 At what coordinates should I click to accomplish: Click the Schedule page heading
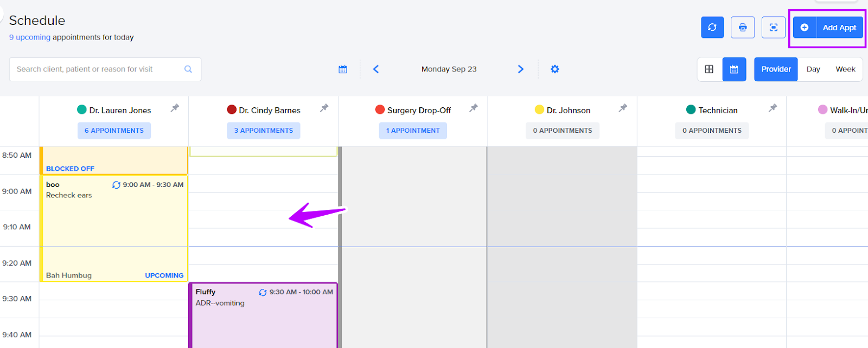37,21
